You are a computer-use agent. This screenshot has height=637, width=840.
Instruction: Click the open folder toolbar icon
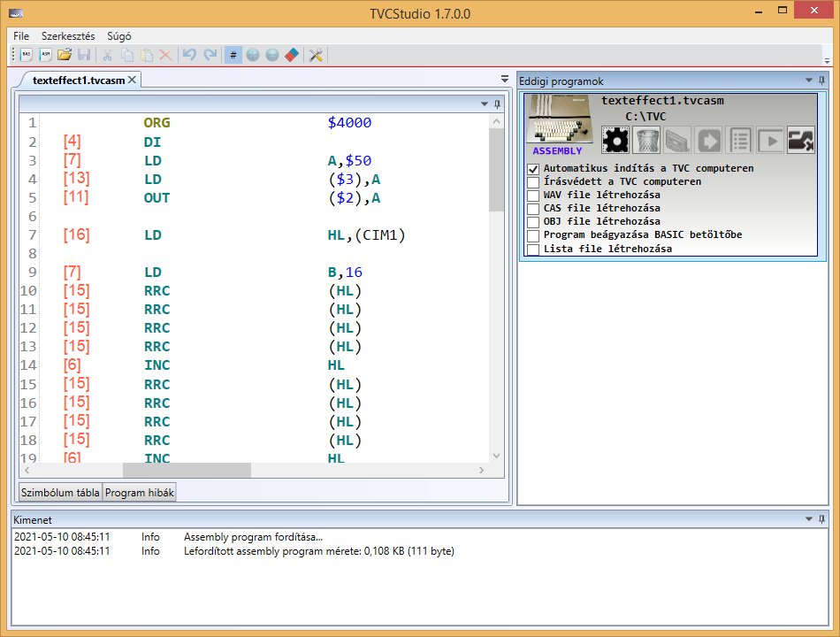pos(65,55)
